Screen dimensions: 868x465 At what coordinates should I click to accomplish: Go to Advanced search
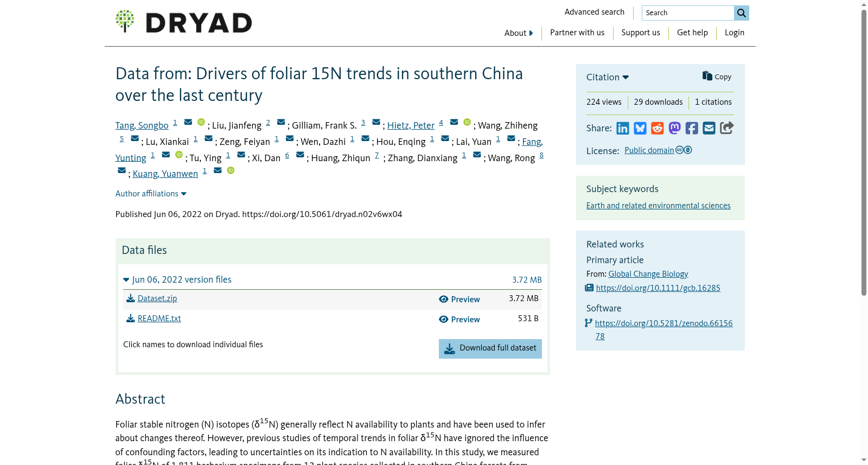pyautogui.click(x=595, y=12)
